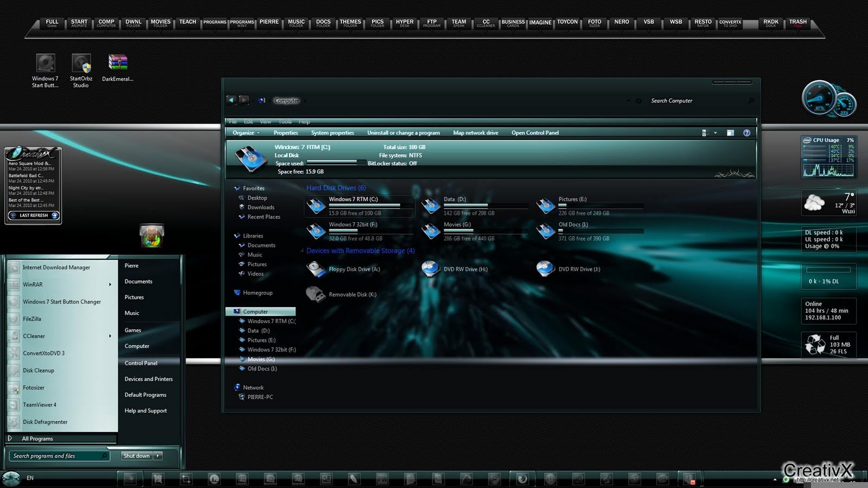The height and width of the screenshot is (488, 868).
Task: Open the Recycle Bin Full gadget
Action: coord(828,344)
